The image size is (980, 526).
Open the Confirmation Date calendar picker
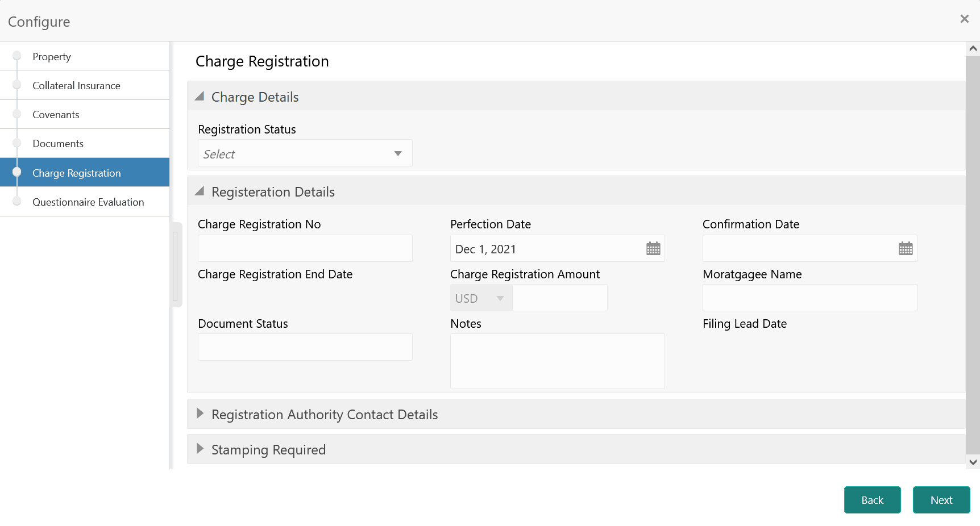click(906, 248)
